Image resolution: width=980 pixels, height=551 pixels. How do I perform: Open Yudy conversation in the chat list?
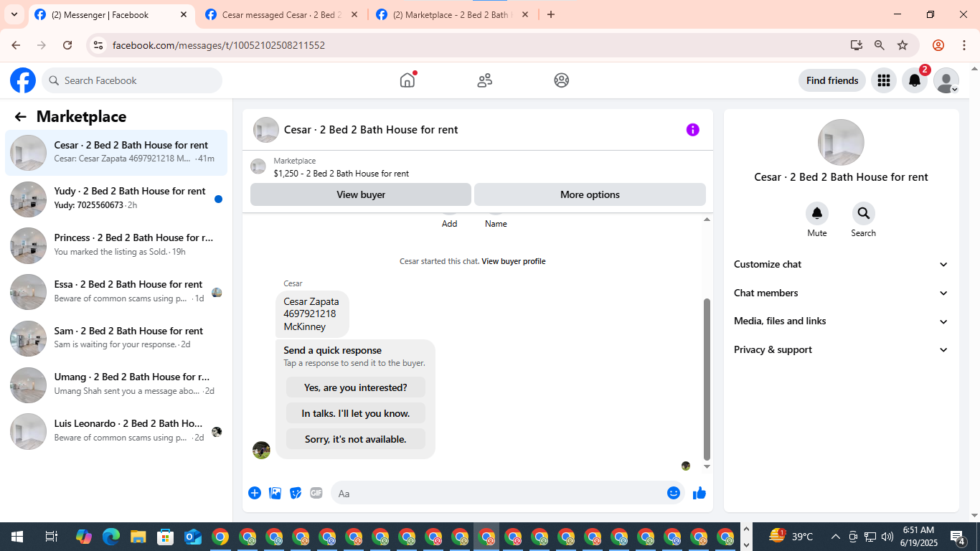point(116,199)
